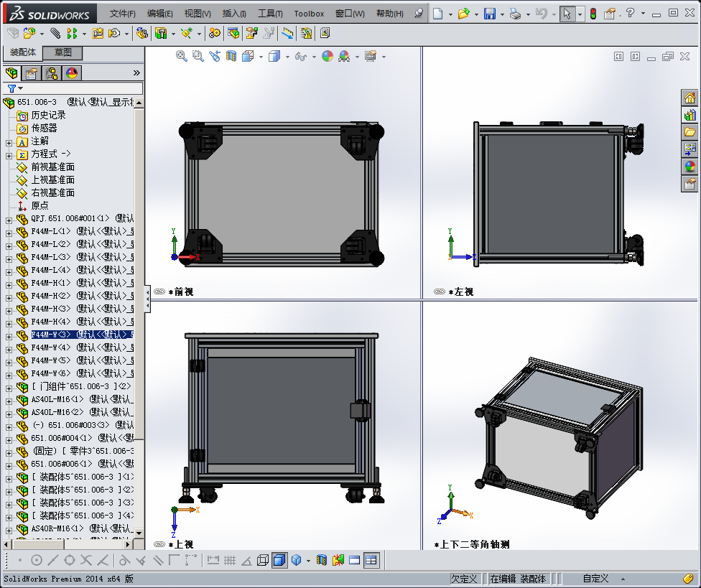Open the Select arrow tool dropdown
Image resolution: width=701 pixels, height=588 pixels.
[x=580, y=14]
